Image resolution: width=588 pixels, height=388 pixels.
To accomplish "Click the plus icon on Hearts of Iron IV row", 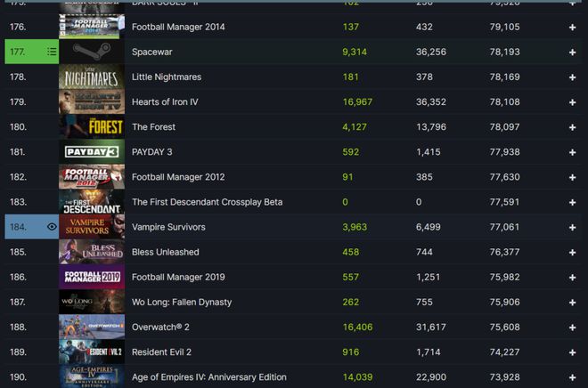I will [x=572, y=102].
